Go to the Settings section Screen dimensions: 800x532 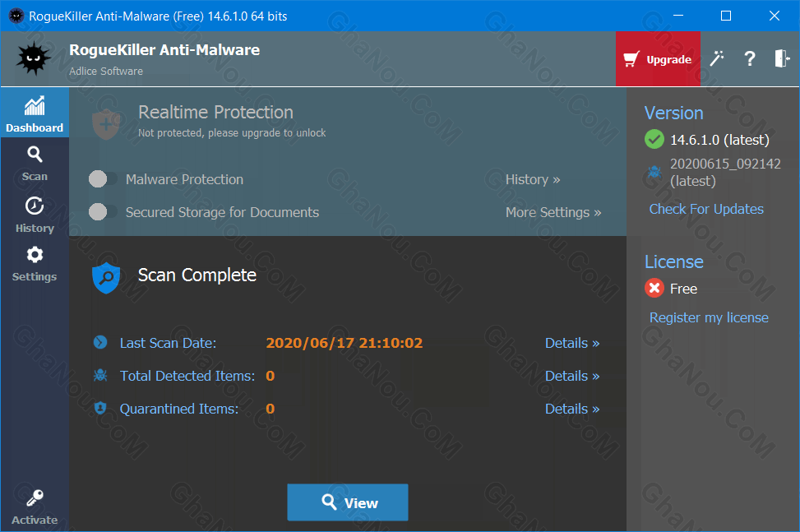35,264
